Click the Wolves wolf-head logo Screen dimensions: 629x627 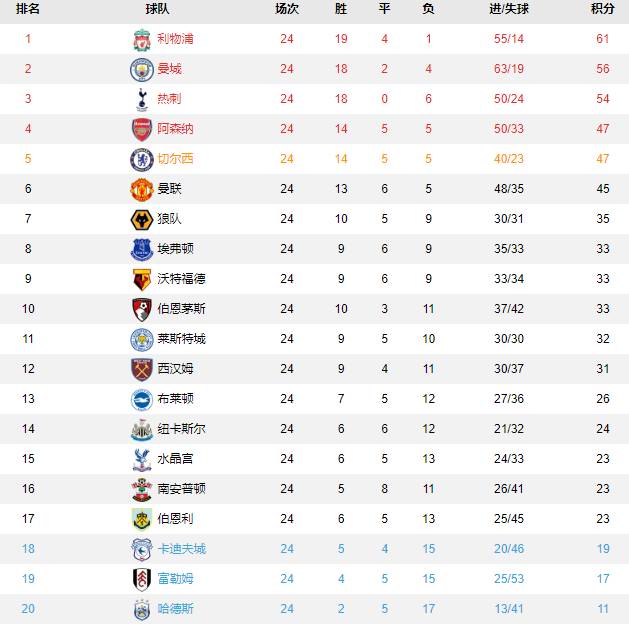pyautogui.click(x=142, y=219)
